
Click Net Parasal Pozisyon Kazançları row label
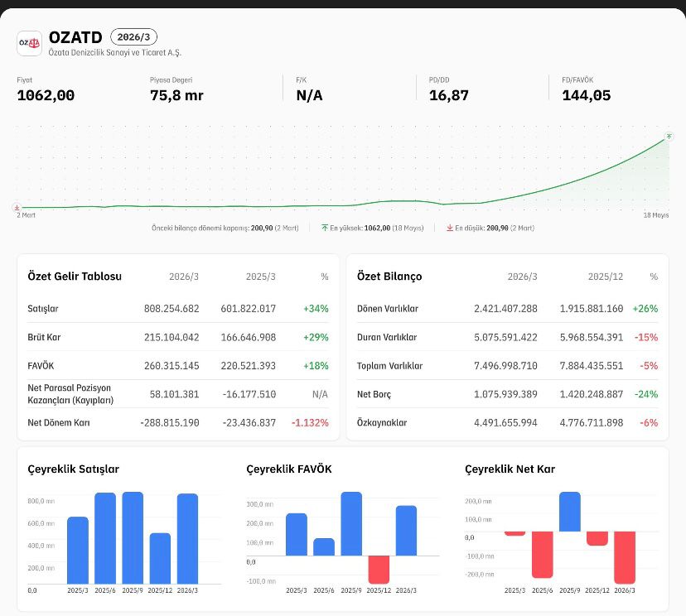70,394
